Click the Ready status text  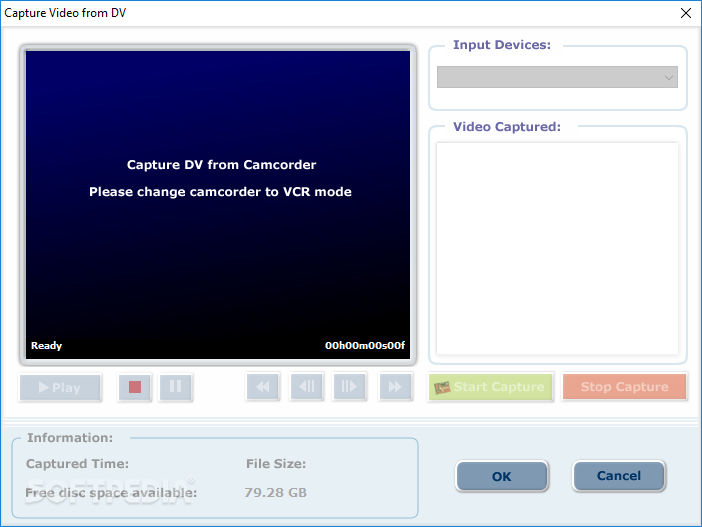coord(47,346)
